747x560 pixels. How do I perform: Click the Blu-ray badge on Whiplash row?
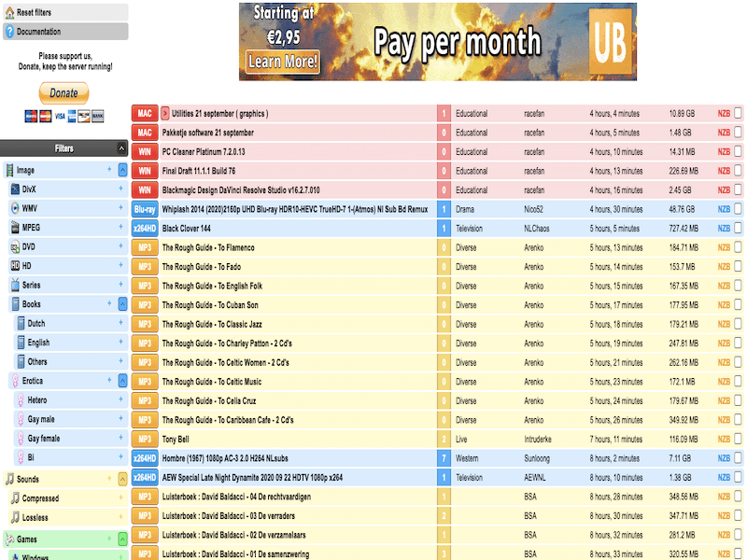click(145, 209)
